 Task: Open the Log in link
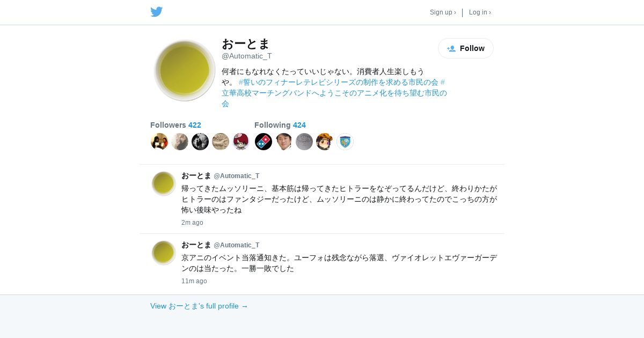pos(480,12)
